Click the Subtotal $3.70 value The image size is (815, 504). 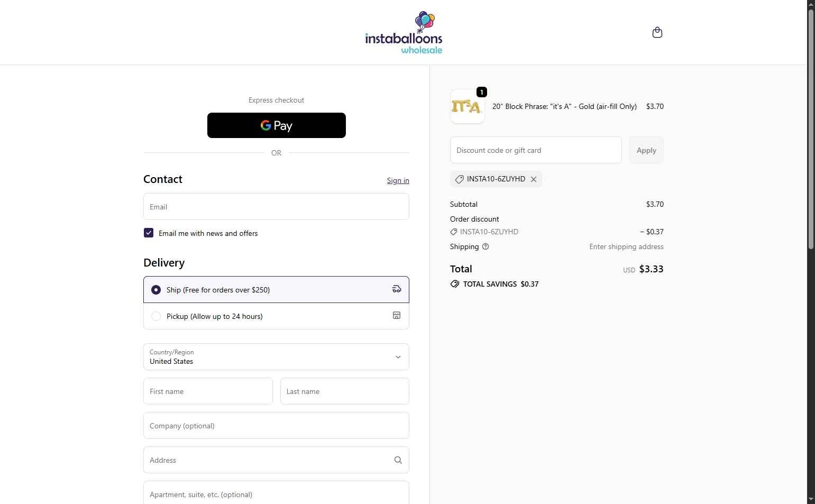pos(655,204)
